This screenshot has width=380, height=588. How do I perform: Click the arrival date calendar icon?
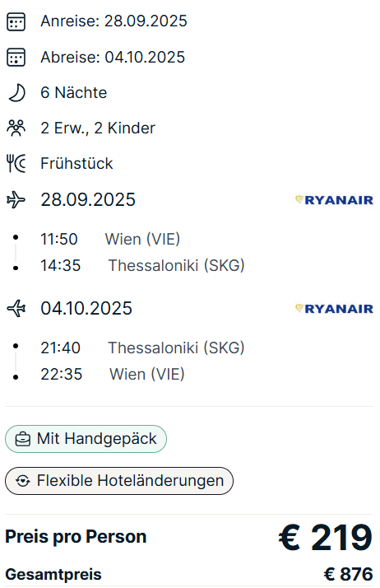(16, 21)
